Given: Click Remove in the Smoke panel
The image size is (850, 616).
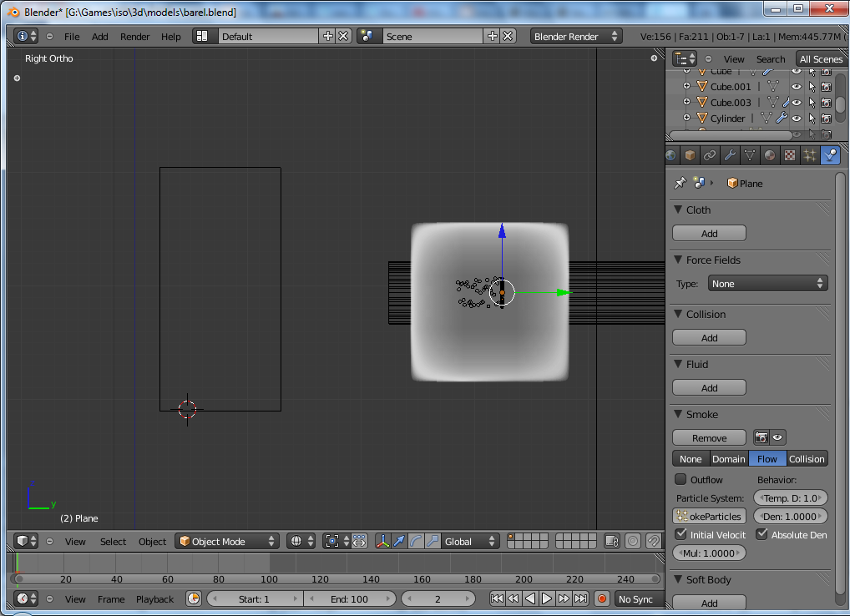Looking at the screenshot, I should click(x=709, y=437).
